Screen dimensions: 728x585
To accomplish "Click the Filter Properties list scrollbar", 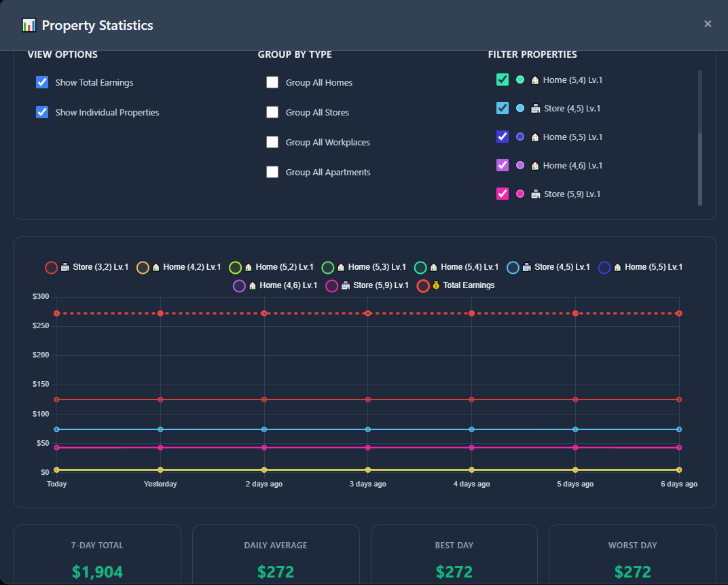I will click(700, 137).
